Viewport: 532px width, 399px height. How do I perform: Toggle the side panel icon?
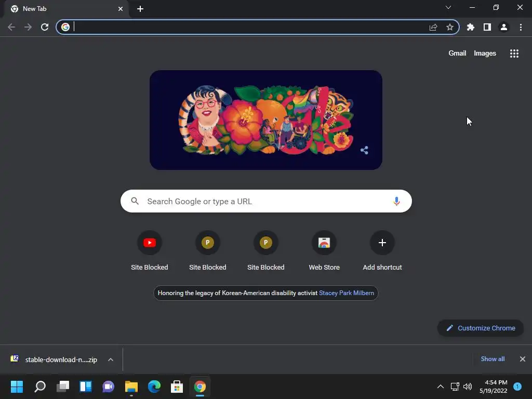coord(487,27)
